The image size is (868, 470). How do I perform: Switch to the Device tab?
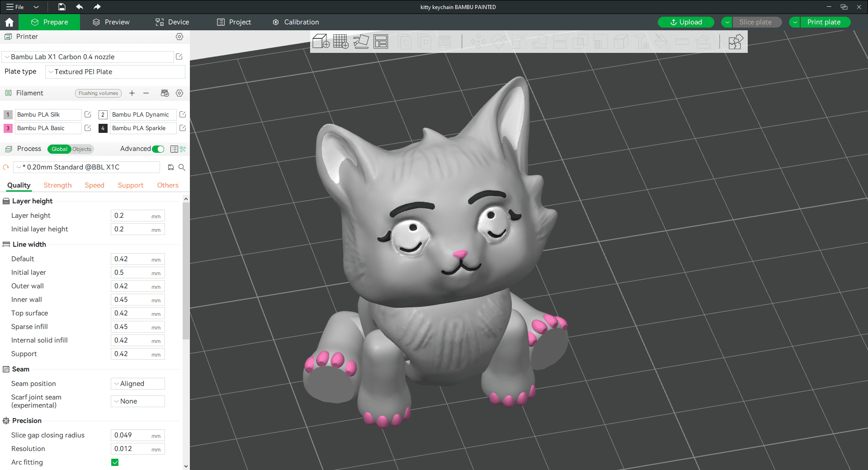(x=172, y=22)
